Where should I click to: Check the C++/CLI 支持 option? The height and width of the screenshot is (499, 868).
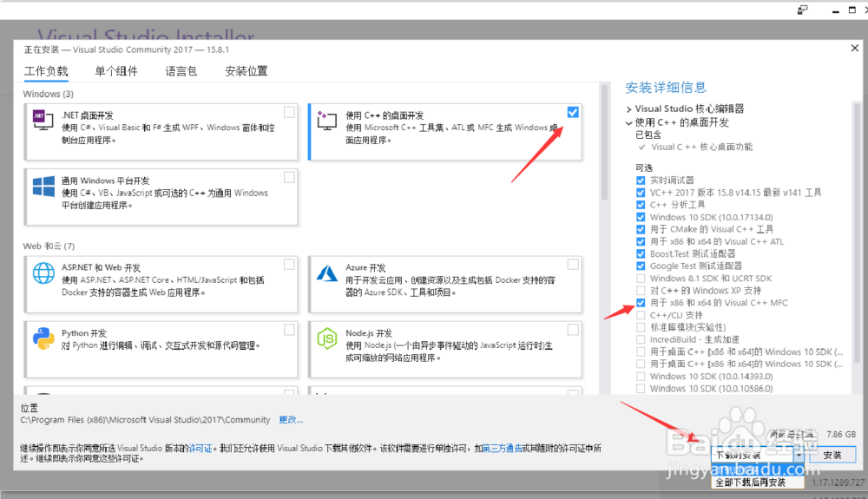[x=641, y=315]
